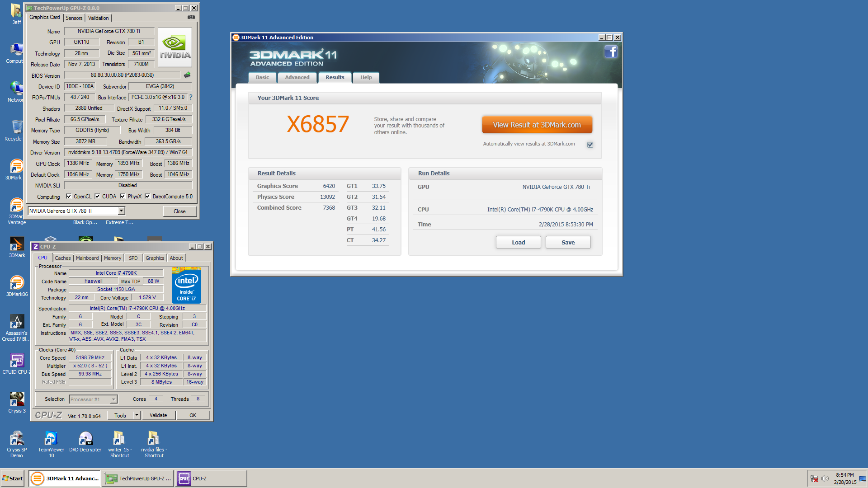Open the Recycle Bin desktop icon

[16, 131]
